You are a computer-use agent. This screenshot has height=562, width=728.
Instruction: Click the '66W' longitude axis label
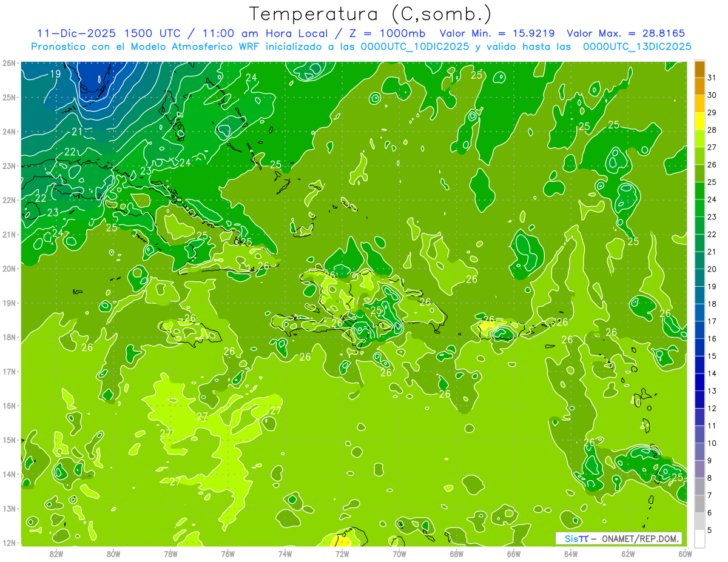(x=514, y=554)
